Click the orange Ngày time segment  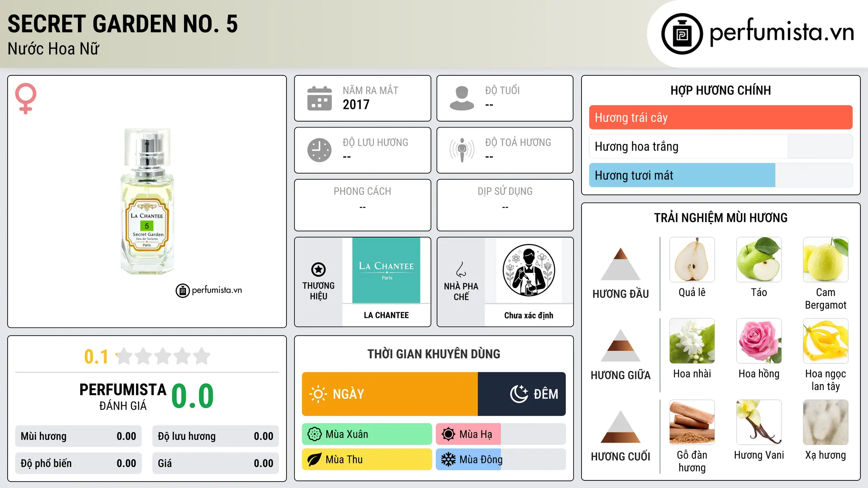390,394
